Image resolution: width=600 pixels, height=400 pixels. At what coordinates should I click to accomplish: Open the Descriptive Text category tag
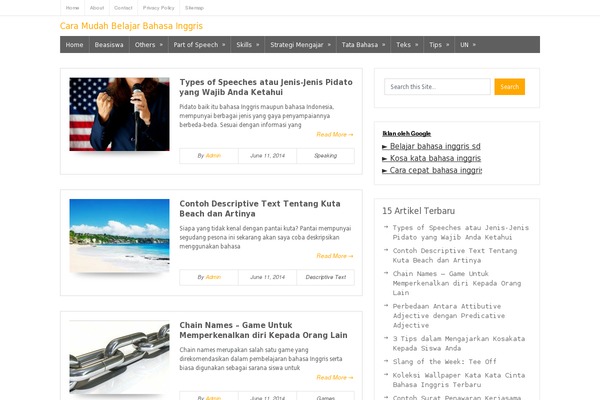(326, 277)
